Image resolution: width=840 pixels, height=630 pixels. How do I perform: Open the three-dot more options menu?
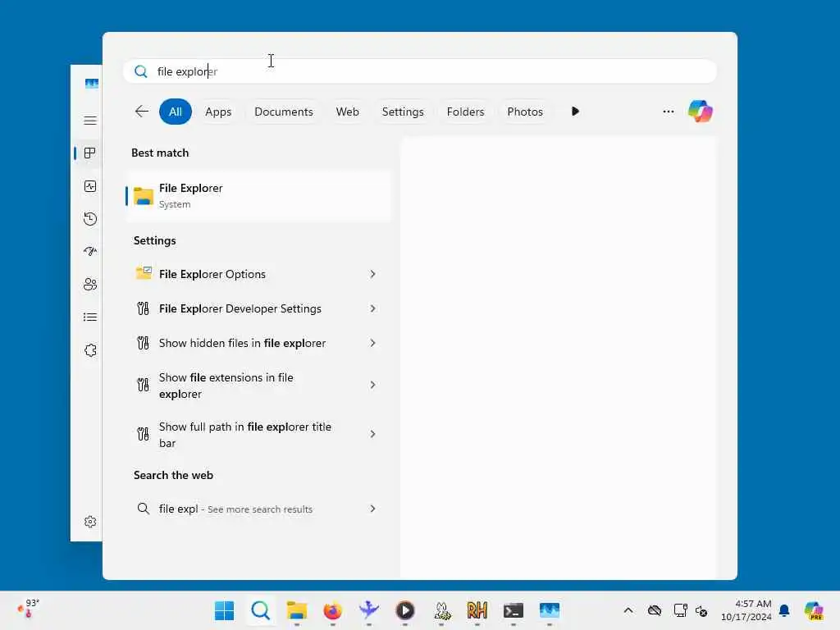(668, 112)
